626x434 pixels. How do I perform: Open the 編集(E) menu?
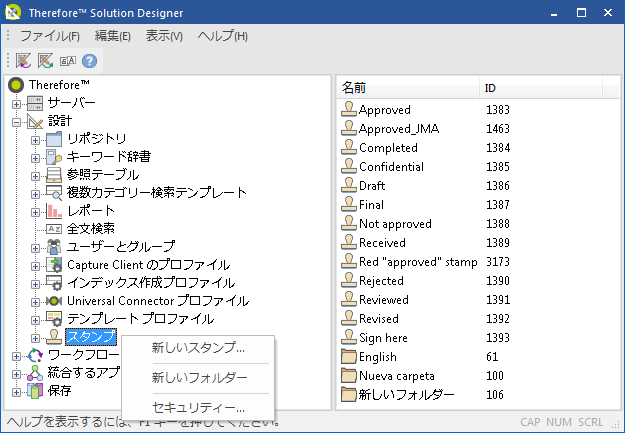tap(113, 36)
